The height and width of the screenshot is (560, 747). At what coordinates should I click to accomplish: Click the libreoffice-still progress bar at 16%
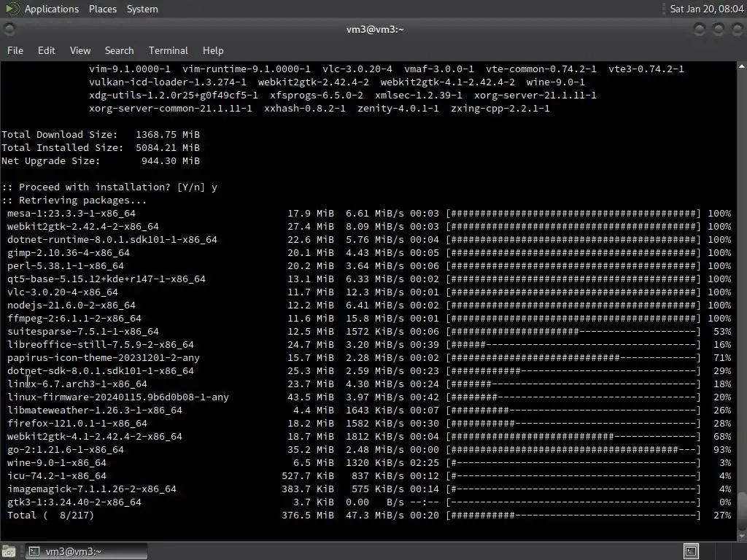pyautogui.click(x=573, y=345)
